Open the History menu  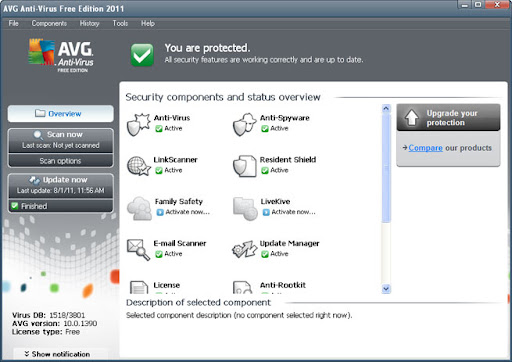tap(89, 23)
